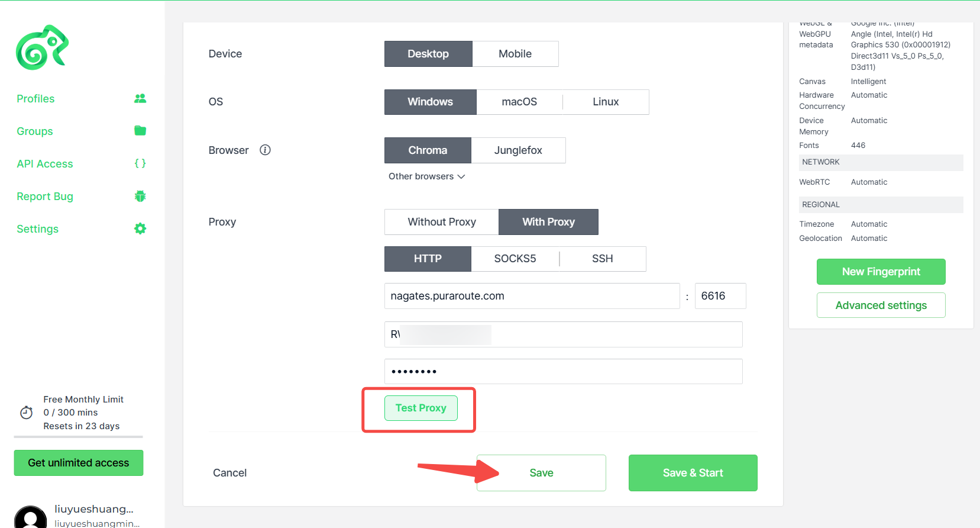Select the SSH proxy tab
Screen dimensions: 980x528
603,259
